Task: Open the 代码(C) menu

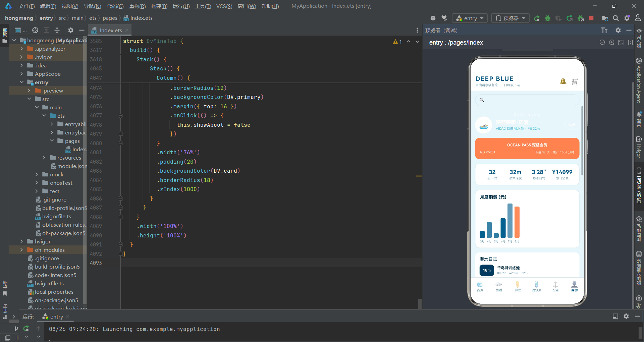Action: [x=115, y=6]
